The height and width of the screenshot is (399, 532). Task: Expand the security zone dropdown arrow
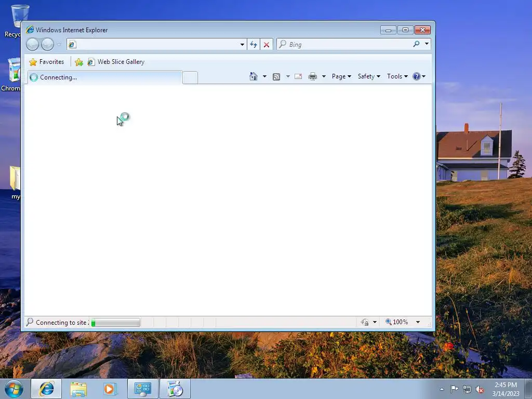[x=375, y=322]
